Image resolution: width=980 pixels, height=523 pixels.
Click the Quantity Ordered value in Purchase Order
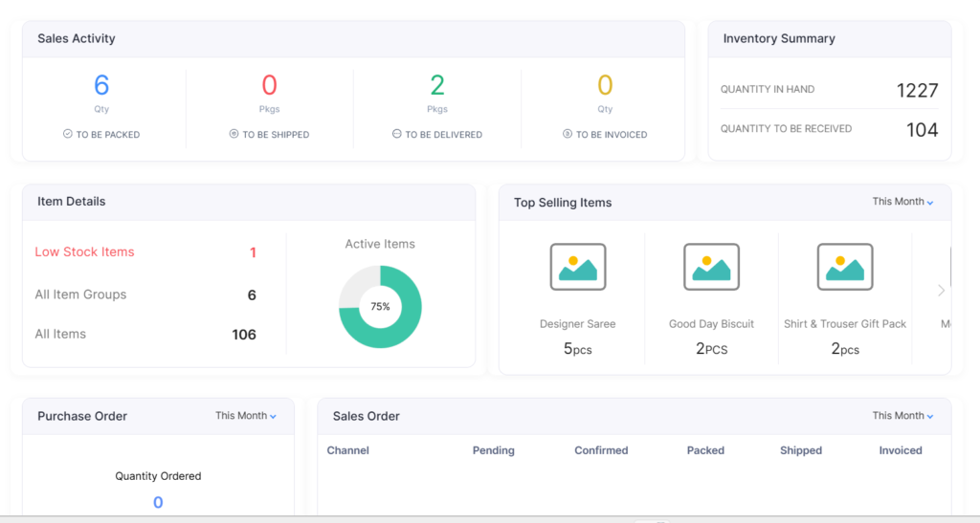158,503
